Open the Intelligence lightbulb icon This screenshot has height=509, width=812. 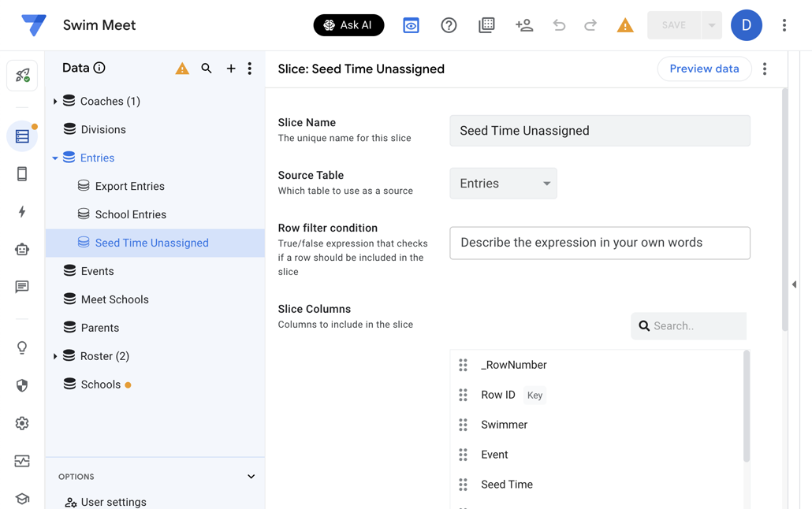click(x=22, y=347)
